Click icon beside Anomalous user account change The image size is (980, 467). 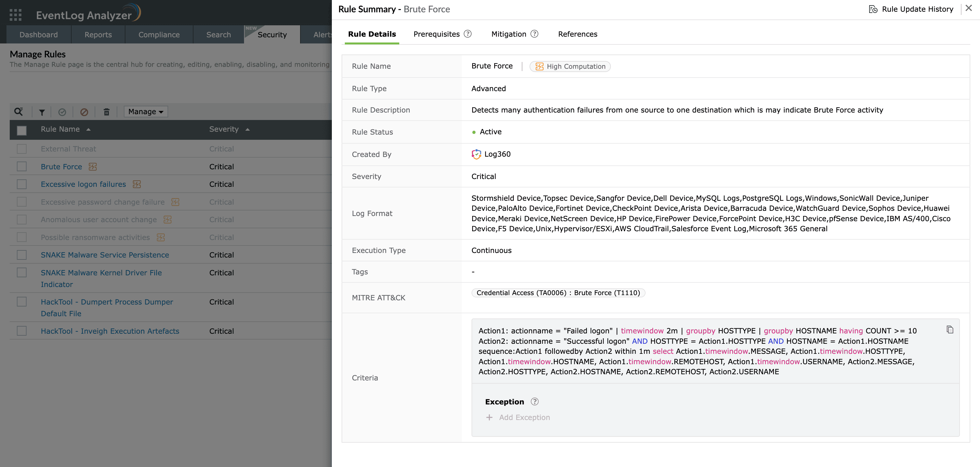(x=168, y=220)
